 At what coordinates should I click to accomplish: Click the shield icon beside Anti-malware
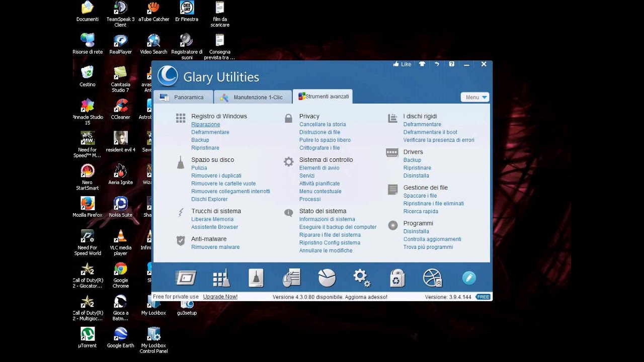coord(181,241)
